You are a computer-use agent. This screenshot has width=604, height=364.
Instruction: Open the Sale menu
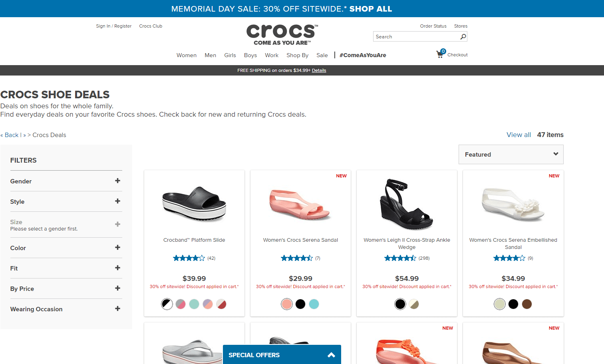coord(322,55)
